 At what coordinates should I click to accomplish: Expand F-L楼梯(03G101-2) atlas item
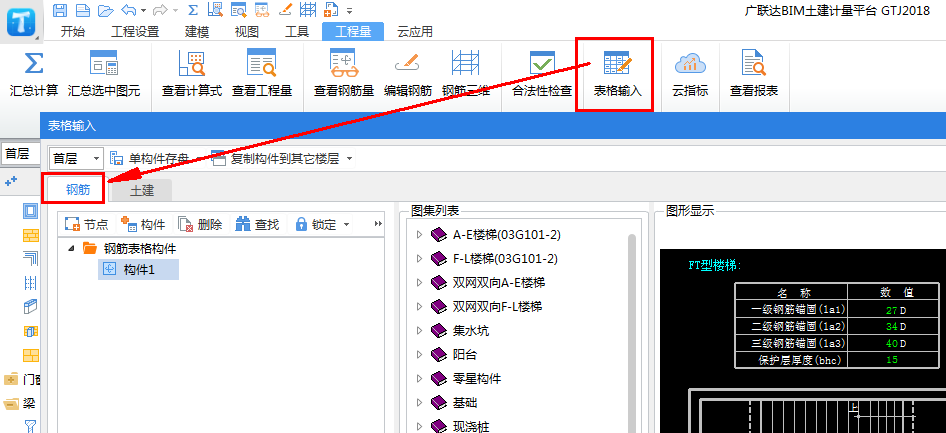tap(417, 259)
